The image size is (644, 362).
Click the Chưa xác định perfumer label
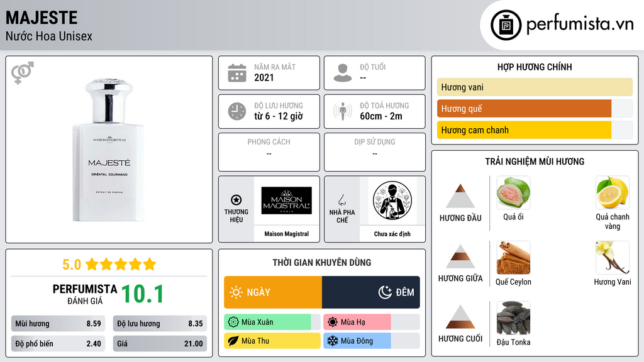pos(392,234)
